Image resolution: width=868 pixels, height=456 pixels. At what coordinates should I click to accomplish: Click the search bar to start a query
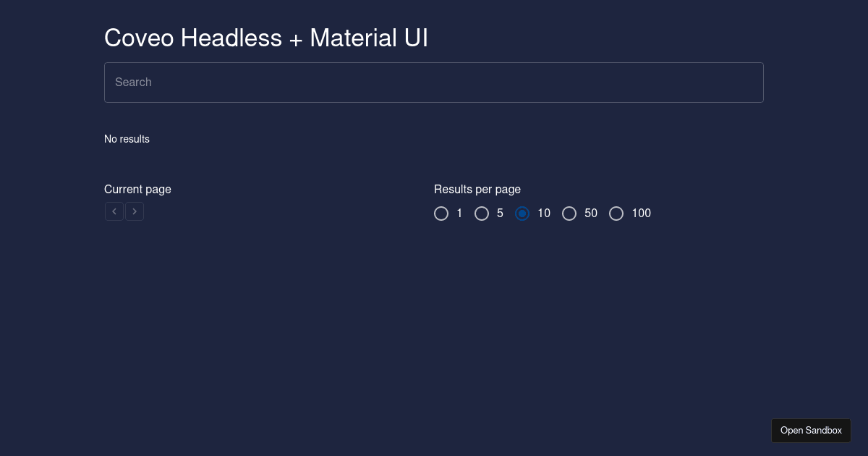pos(434,83)
